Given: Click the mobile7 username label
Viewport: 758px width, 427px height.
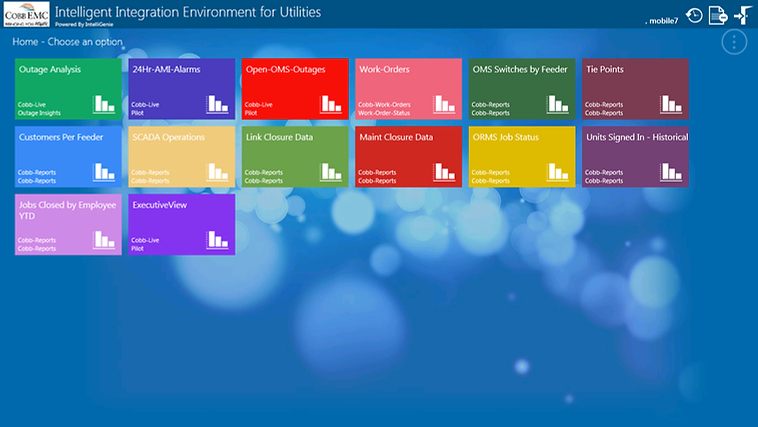Looking at the screenshot, I should point(661,20).
